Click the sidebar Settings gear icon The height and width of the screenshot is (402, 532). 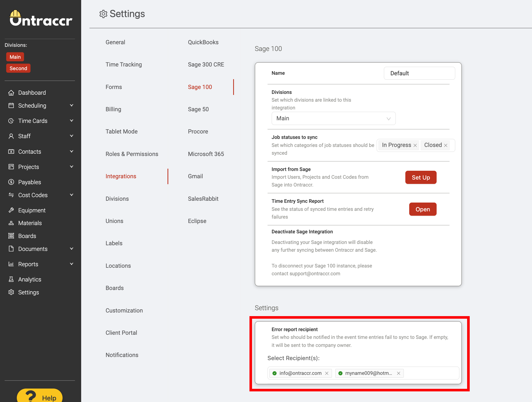11,292
